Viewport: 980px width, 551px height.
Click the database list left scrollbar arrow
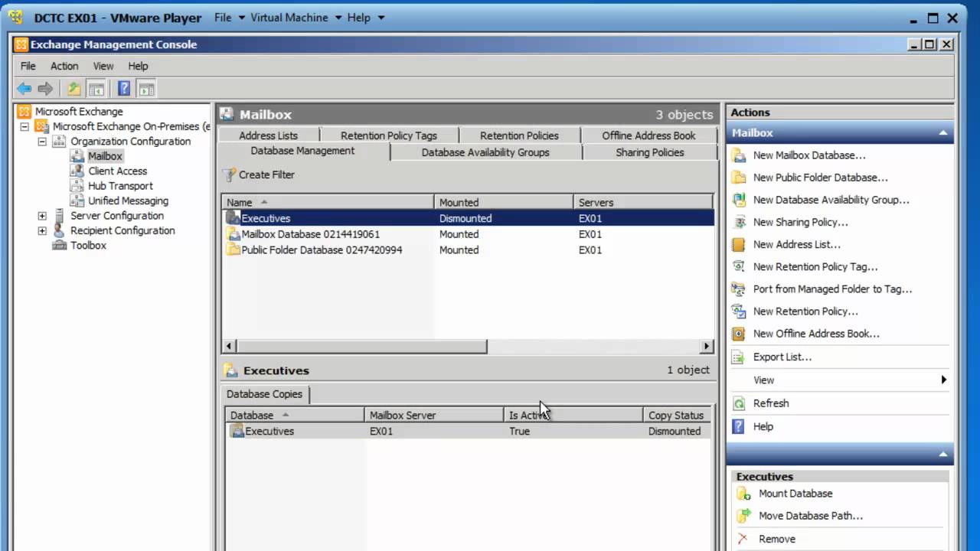[230, 347]
